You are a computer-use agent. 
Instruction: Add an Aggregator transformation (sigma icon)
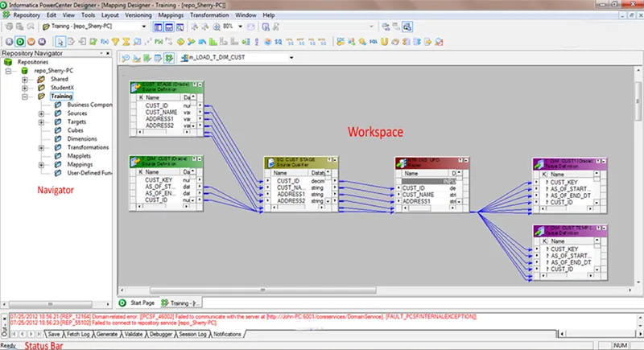click(x=126, y=42)
